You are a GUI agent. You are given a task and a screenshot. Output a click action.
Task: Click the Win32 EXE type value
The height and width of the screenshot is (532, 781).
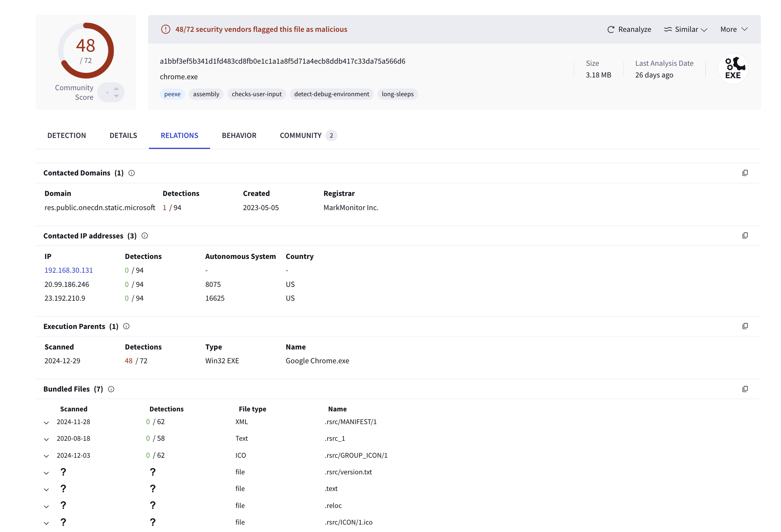point(222,361)
